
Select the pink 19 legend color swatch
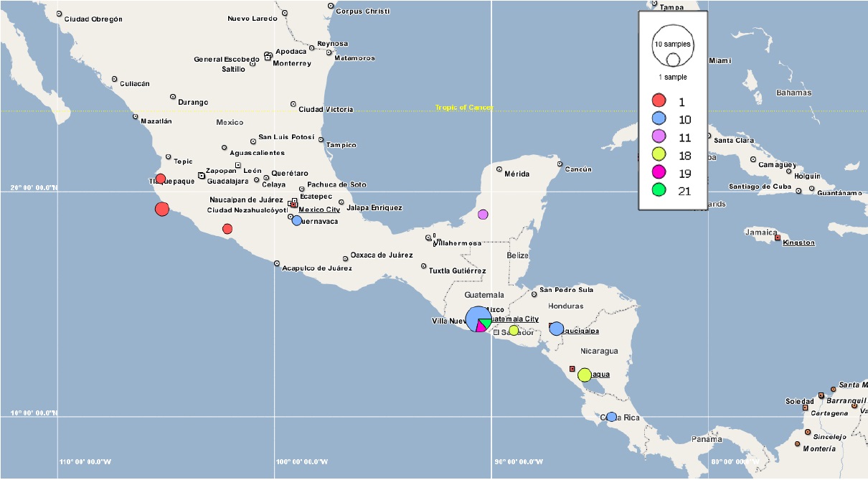coord(660,173)
